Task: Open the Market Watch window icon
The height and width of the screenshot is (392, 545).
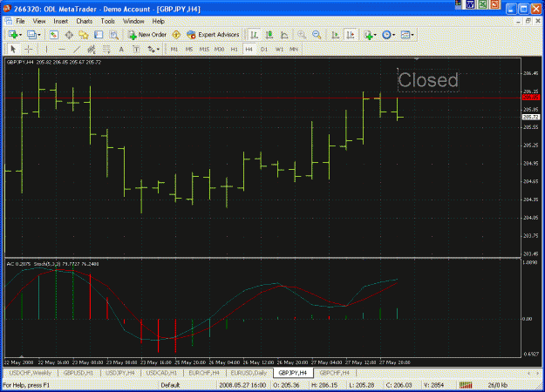Action: click(53, 35)
